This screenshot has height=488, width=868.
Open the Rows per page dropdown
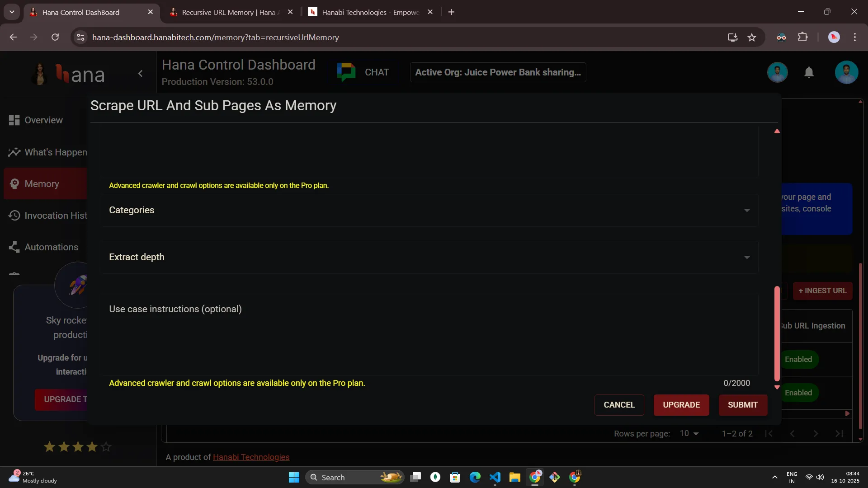[689, 434]
